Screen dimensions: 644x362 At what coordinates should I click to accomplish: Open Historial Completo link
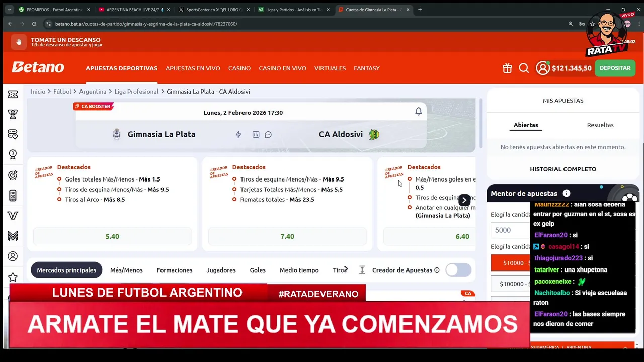tap(563, 169)
